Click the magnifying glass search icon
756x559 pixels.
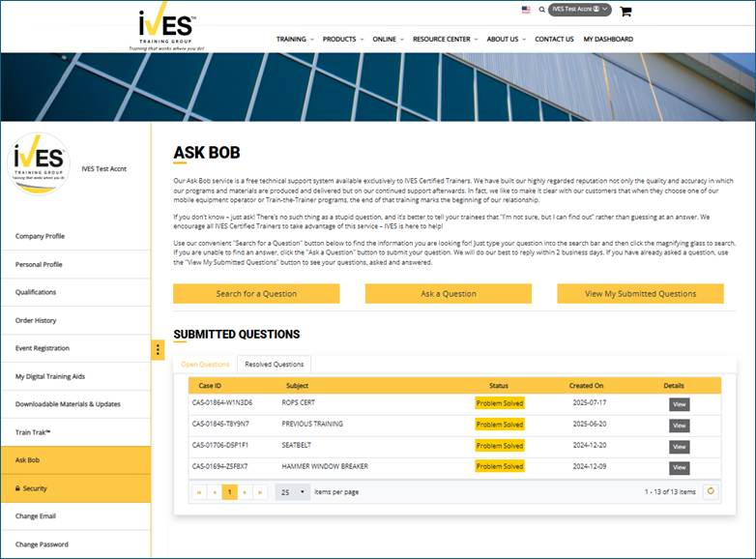pyautogui.click(x=540, y=10)
